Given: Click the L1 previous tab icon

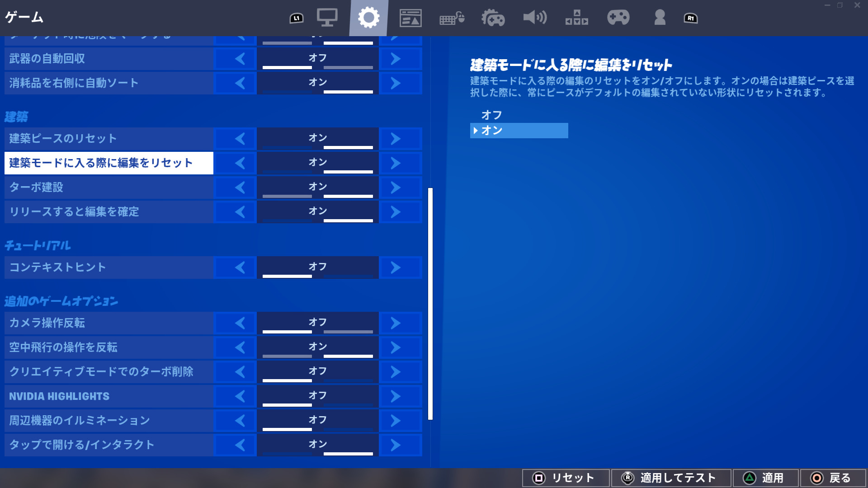Looking at the screenshot, I should [x=297, y=18].
